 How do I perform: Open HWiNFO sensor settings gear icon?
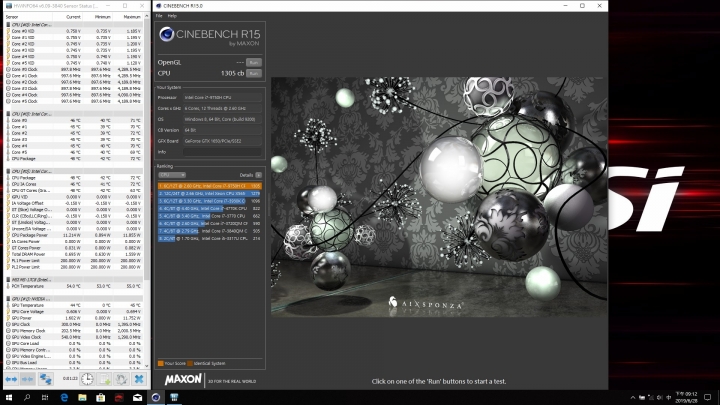[122, 379]
